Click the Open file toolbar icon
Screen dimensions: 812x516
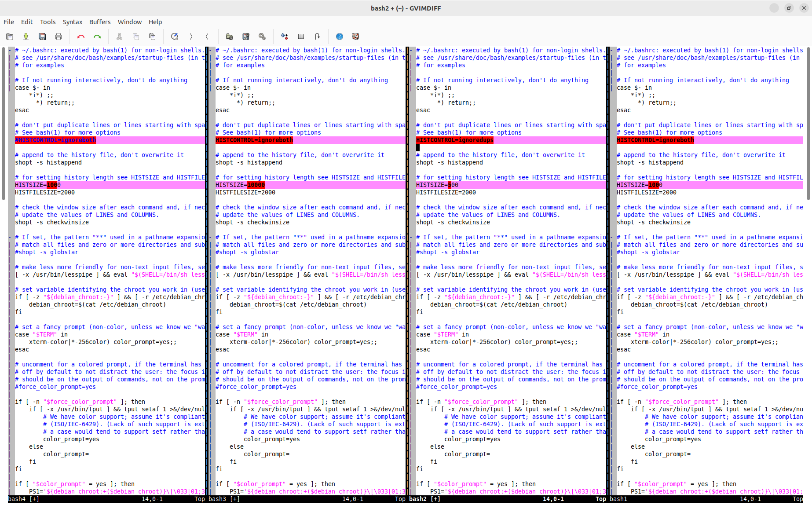pos(10,37)
